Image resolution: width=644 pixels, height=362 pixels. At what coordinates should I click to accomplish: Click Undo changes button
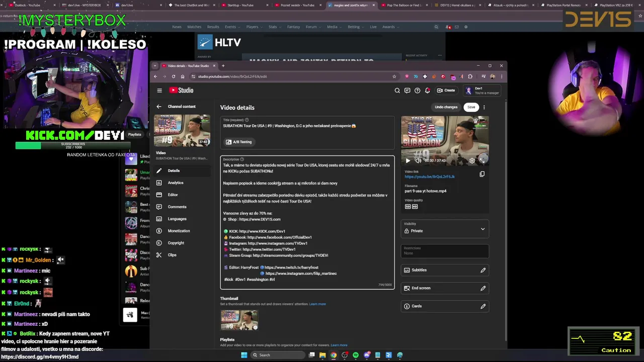click(x=446, y=107)
